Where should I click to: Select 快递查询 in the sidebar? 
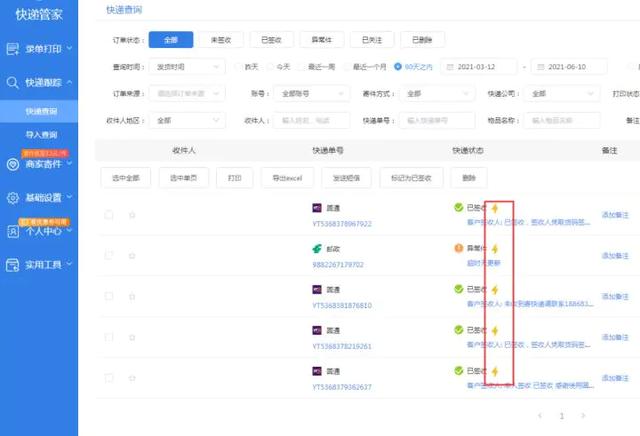pyautogui.click(x=39, y=111)
